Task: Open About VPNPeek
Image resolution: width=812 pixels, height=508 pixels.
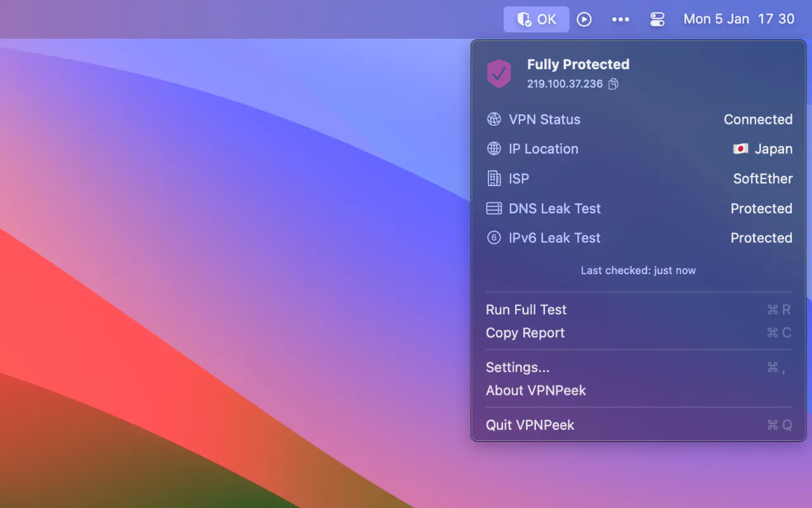Action: point(536,390)
